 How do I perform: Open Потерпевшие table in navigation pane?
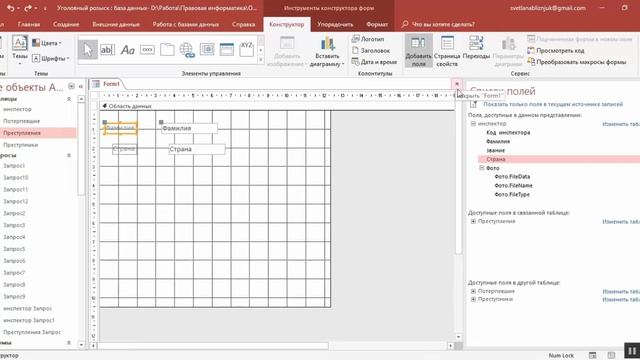pyautogui.click(x=21, y=121)
